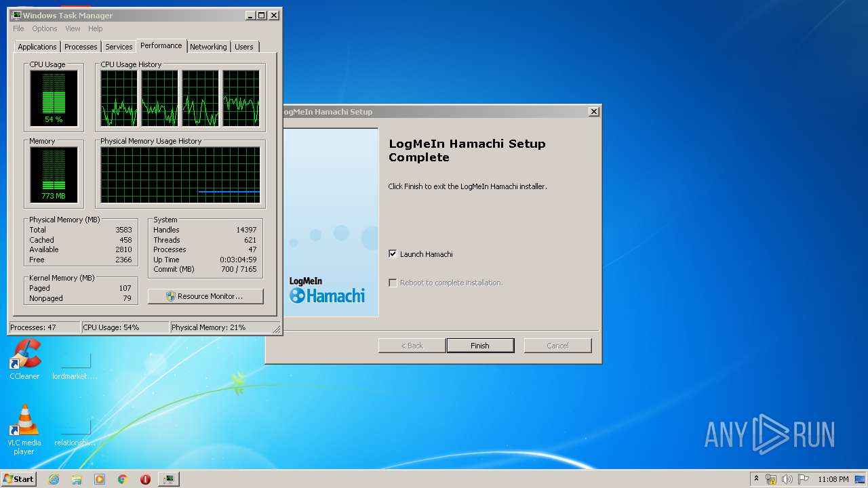The height and width of the screenshot is (488, 868).
Task: Open Action Center flag tray icon
Action: tap(804, 479)
